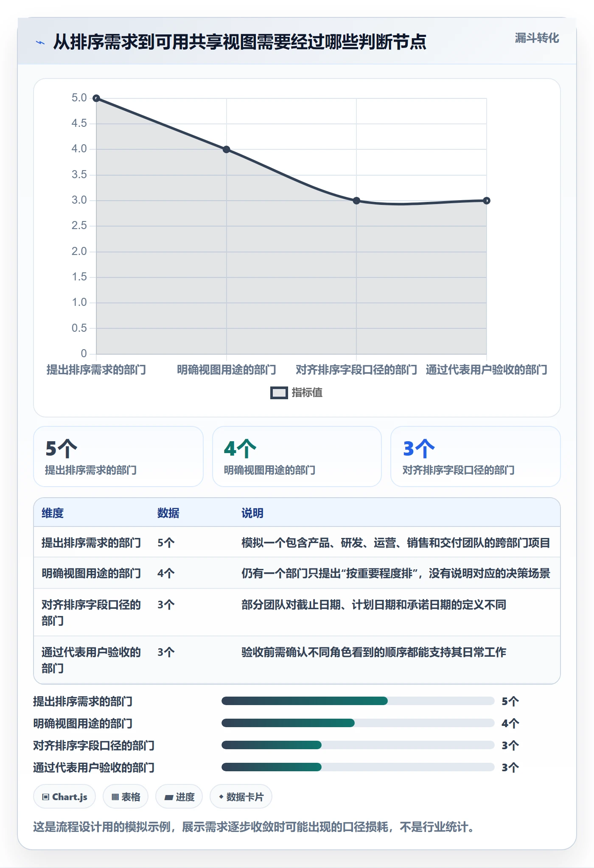Click the progress bar for 对齐排序字段口径的部门
This screenshot has height=868, width=594.
[358, 745]
